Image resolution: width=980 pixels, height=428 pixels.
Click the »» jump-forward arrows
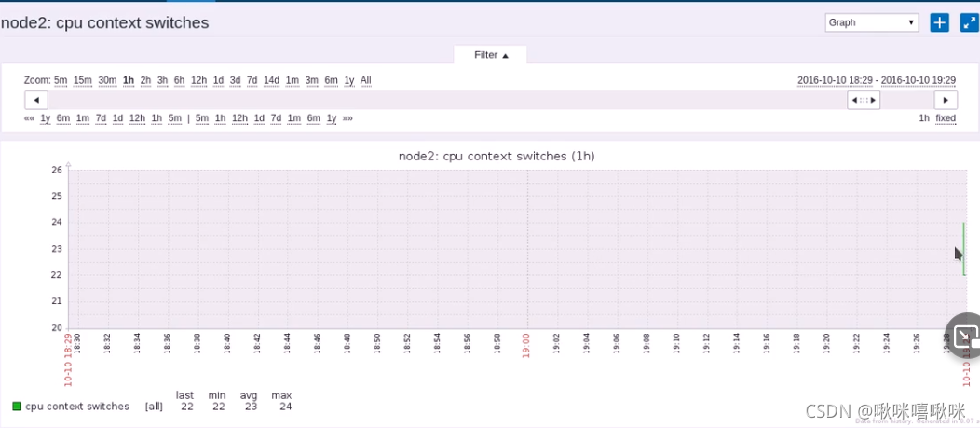point(347,118)
